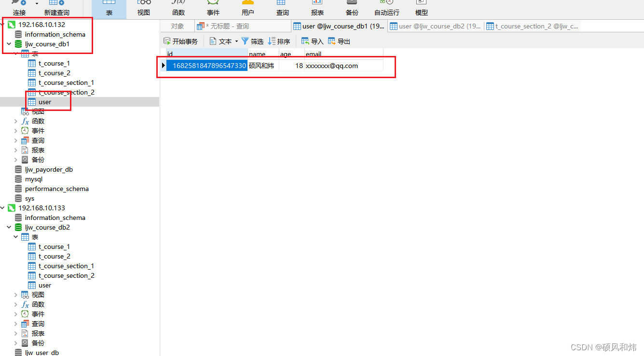Select the 192.168.10.132 connection node
Viewport: 644px width, 356px height.
coord(41,25)
